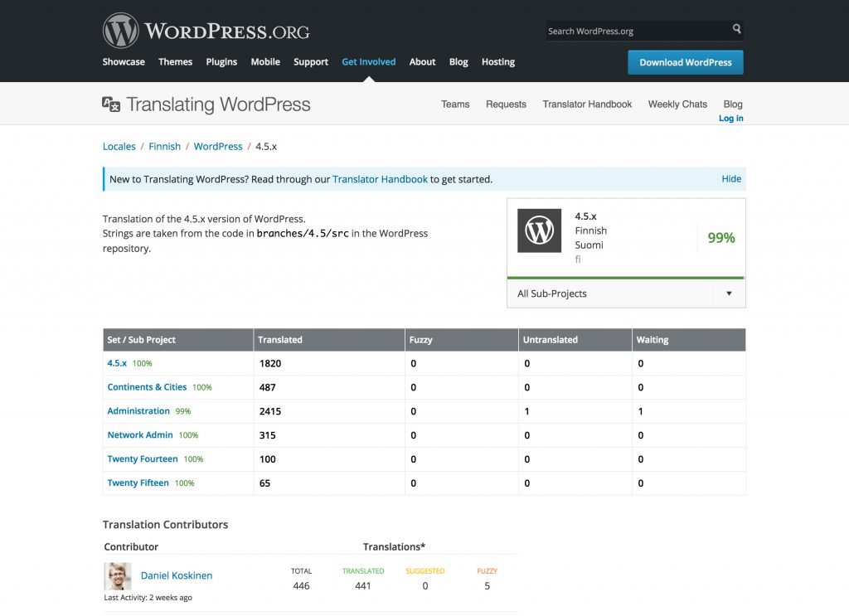Open the Support menu item
The width and height of the screenshot is (849, 616).
[311, 61]
